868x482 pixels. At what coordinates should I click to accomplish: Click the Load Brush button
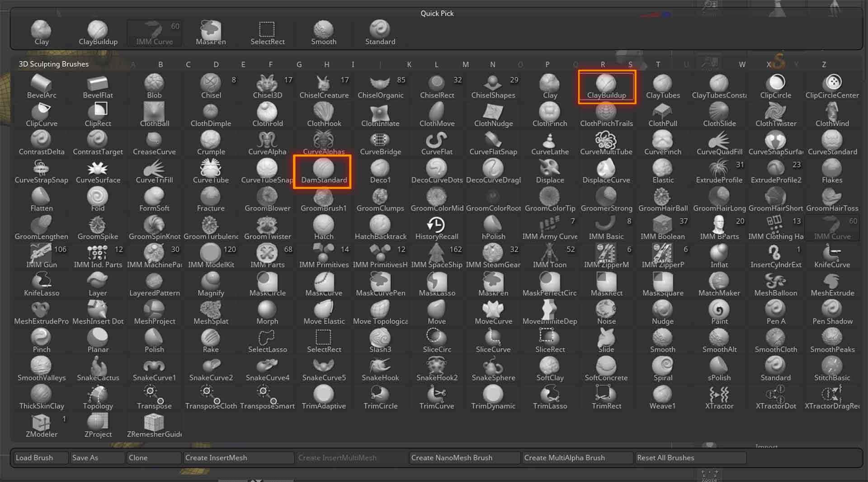click(40, 458)
